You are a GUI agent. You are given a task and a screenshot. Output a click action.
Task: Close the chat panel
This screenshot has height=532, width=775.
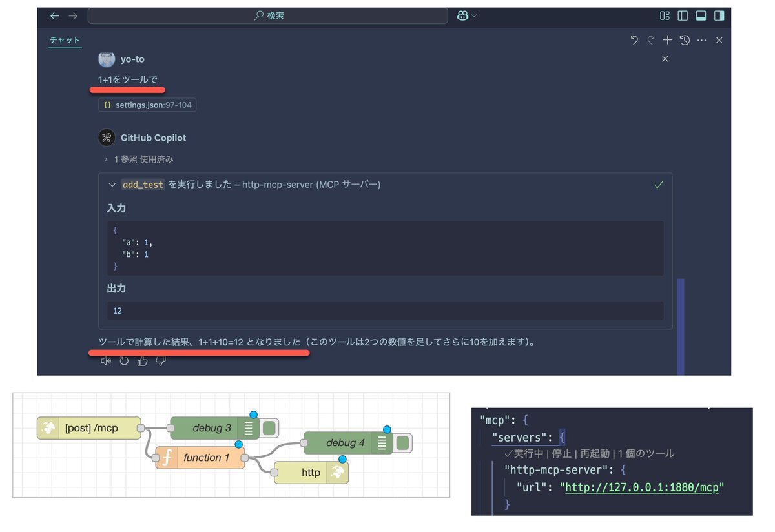(719, 40)
